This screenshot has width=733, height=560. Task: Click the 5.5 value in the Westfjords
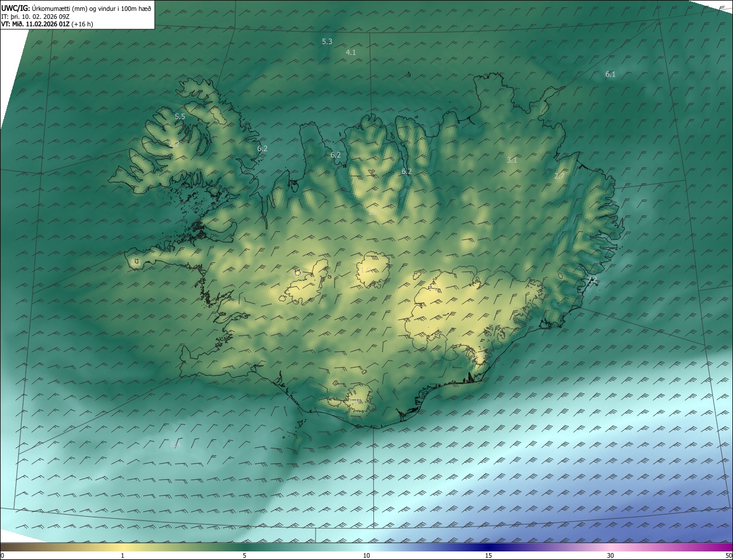(x=180, y=117)
